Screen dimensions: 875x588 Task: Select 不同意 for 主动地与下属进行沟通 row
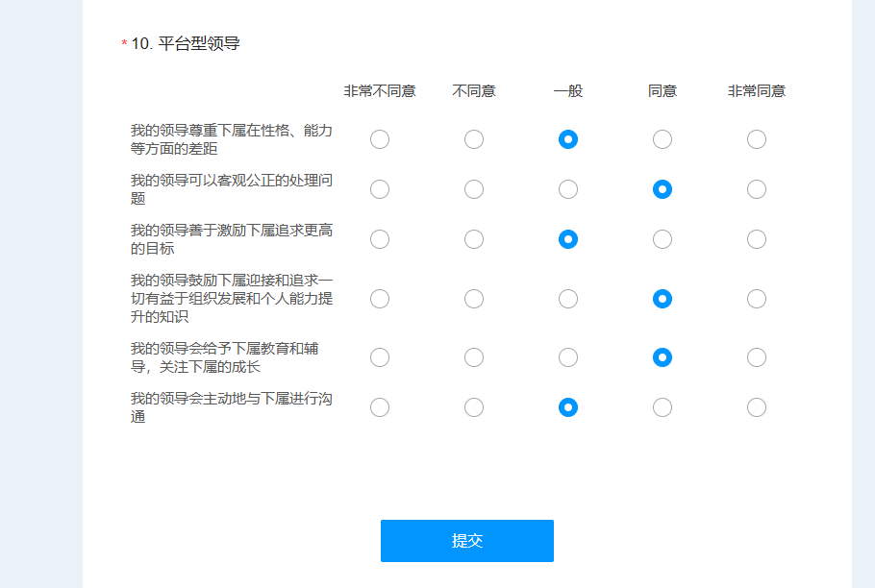point(474,407)
